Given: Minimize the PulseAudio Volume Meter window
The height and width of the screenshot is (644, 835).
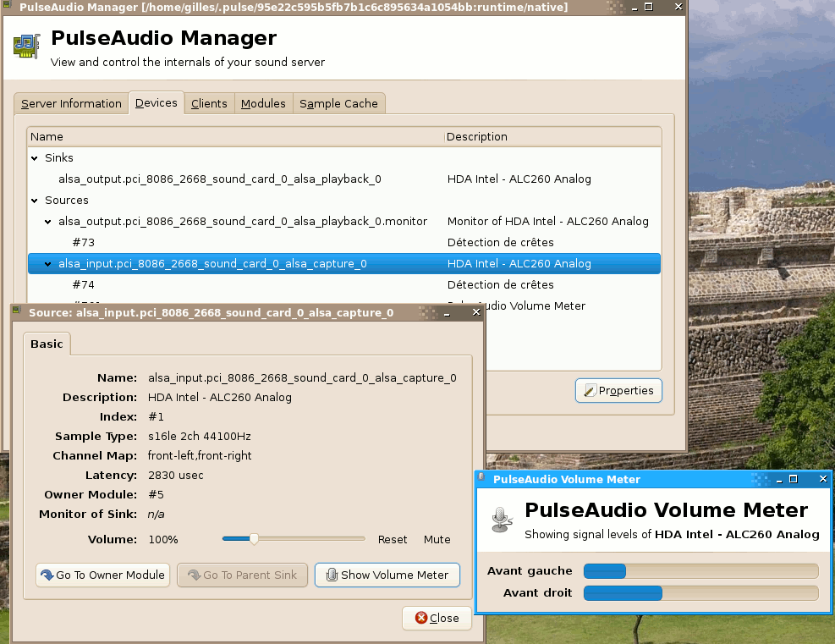Looking at the screenshot, I should tap(779, 480).
